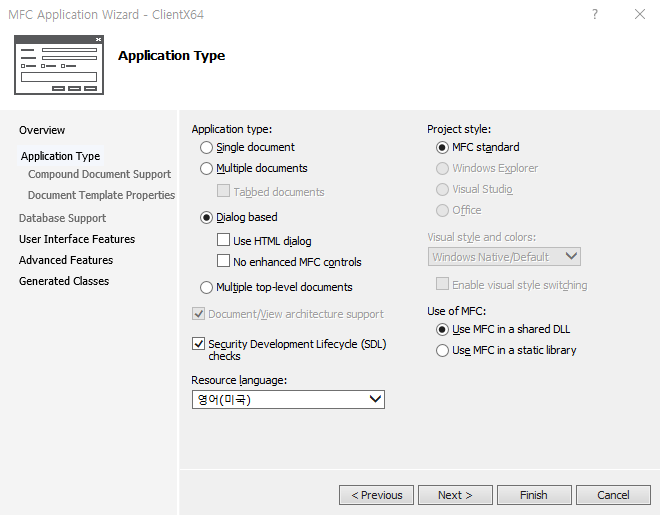Click Database Support item
This screenshot has height=515, width=660.
[62, 218]
